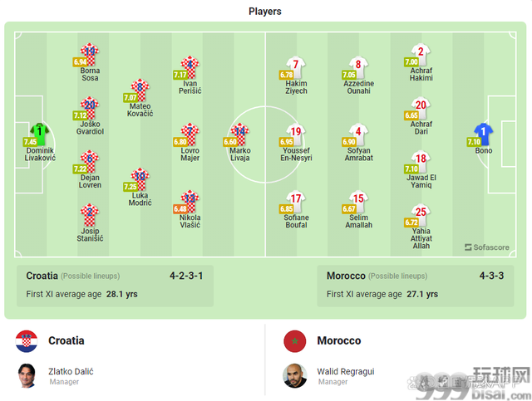Click Dominik Livaković's green goalkeeper jersey
Image resolution: width=532 pixels, height=401 pixels.
(40, 134)
